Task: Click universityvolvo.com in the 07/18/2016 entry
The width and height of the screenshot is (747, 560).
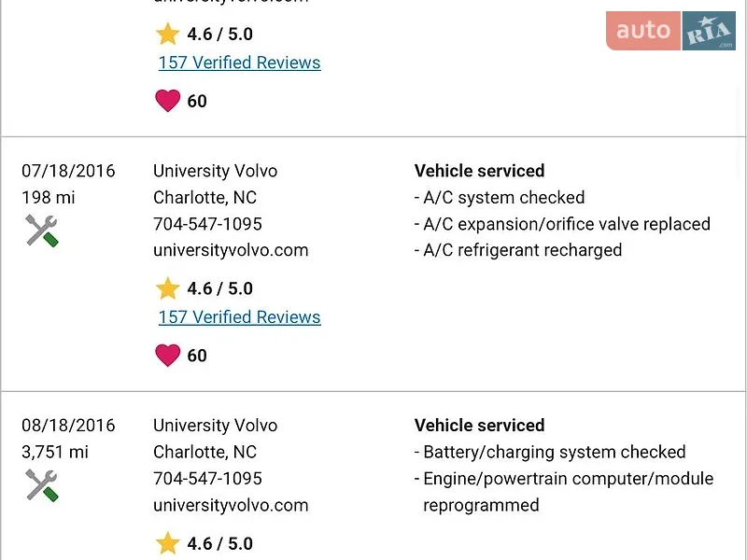Action: [231, 250]
